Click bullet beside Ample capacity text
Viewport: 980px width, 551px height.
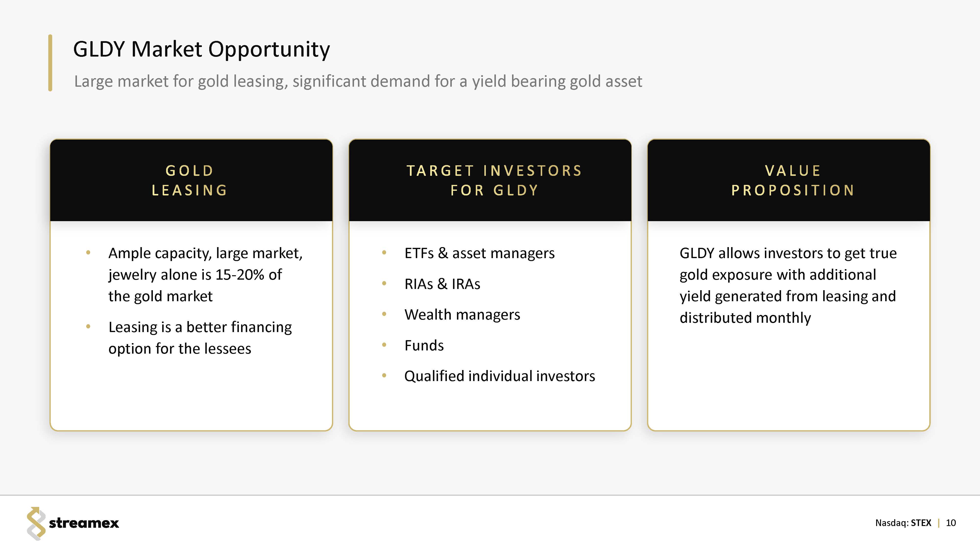(x=88, y=252)
